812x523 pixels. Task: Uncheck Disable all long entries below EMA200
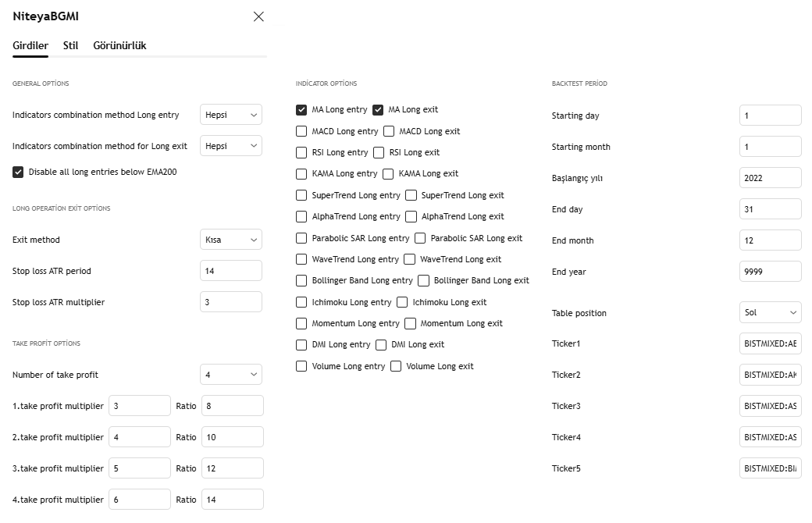click(x=18, y=172)
